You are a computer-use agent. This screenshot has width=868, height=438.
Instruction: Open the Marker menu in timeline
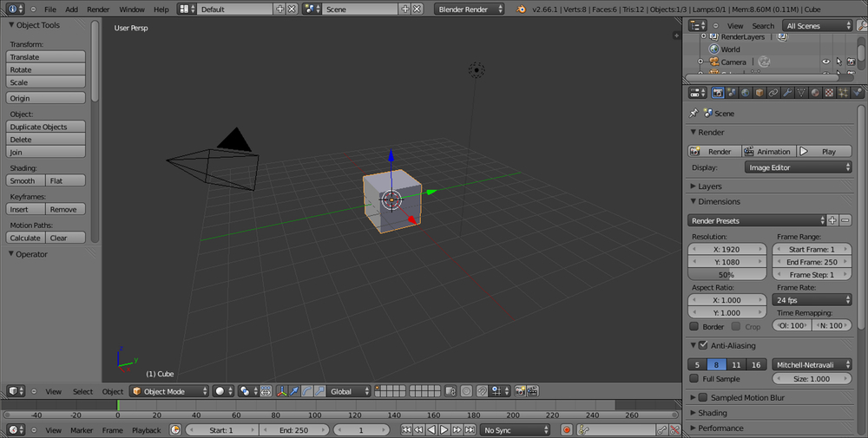pyautogui.click(x=82, y=429)
